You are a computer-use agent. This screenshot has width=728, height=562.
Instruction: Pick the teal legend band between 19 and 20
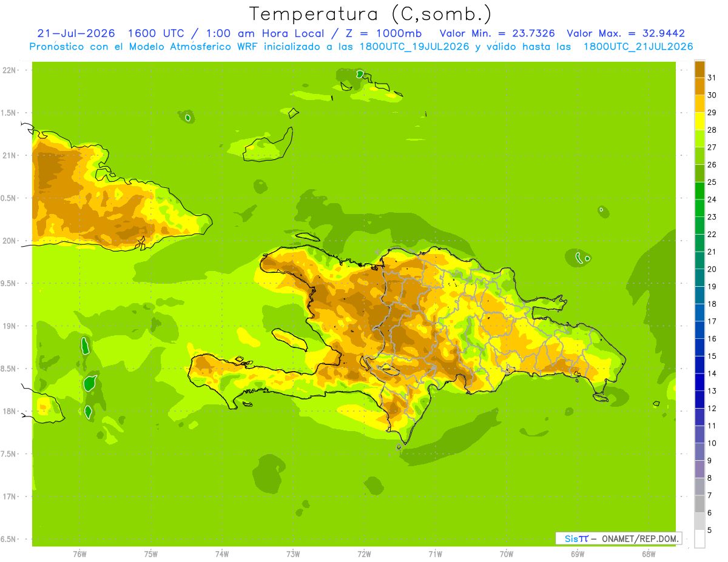[699, 277]
